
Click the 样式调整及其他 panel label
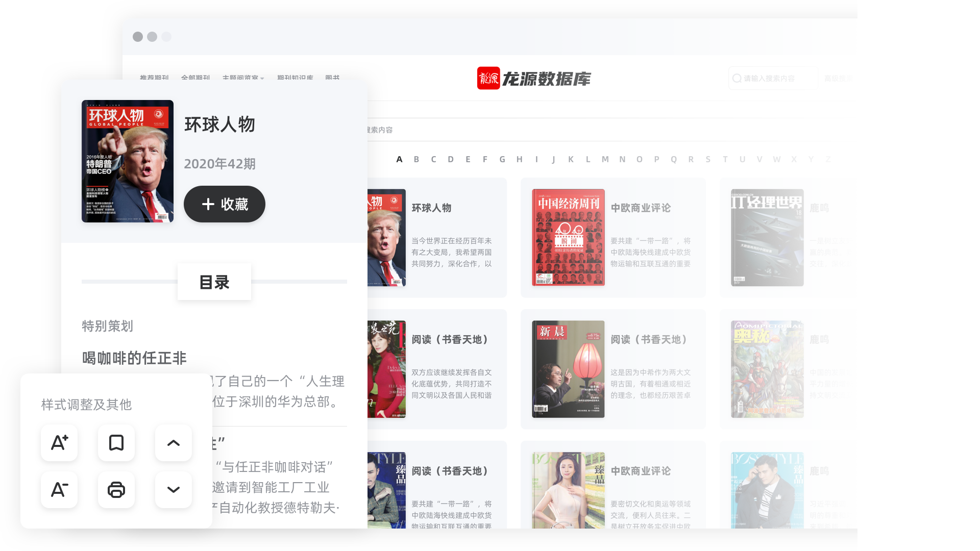(86, 405)
